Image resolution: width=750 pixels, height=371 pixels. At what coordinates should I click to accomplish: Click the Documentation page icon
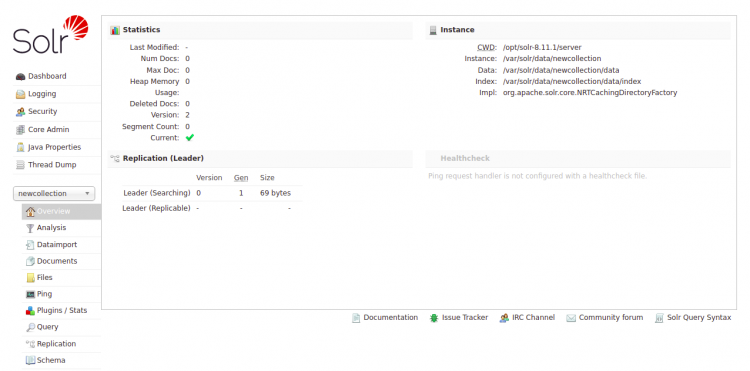coord(356,318)
